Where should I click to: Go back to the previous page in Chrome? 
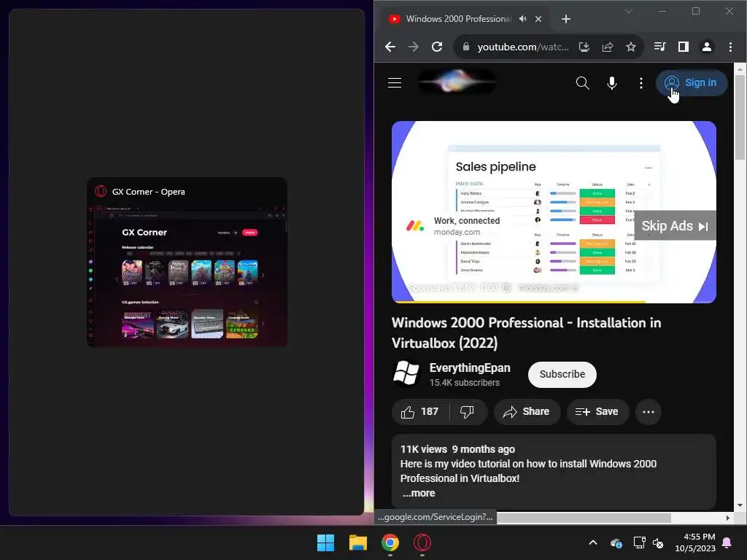pyautogui.click(x=390, y=47)
